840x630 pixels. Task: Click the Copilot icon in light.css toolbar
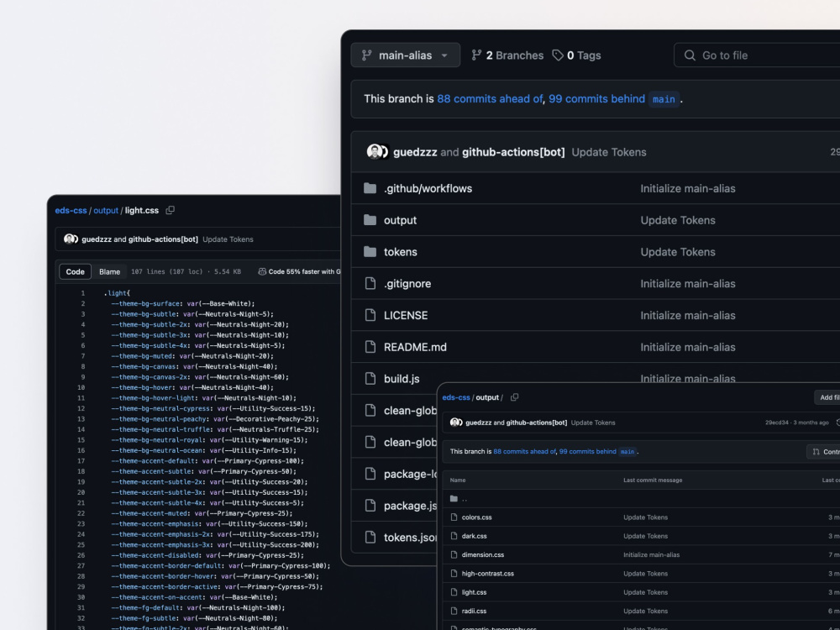coord(262,271)
